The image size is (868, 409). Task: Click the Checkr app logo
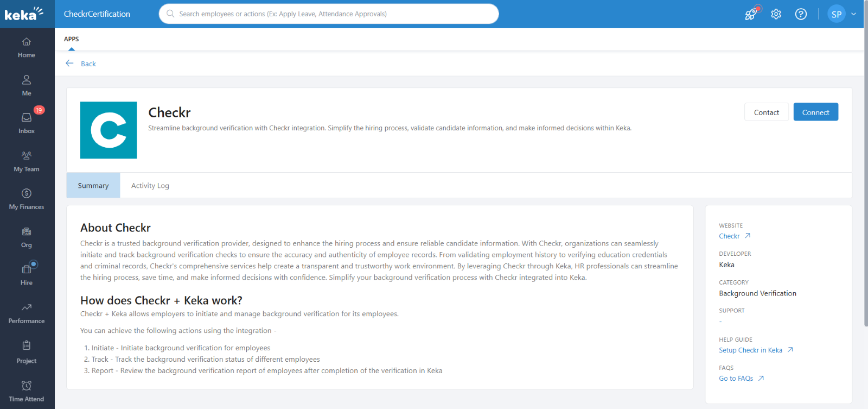[x=108, y=130]
